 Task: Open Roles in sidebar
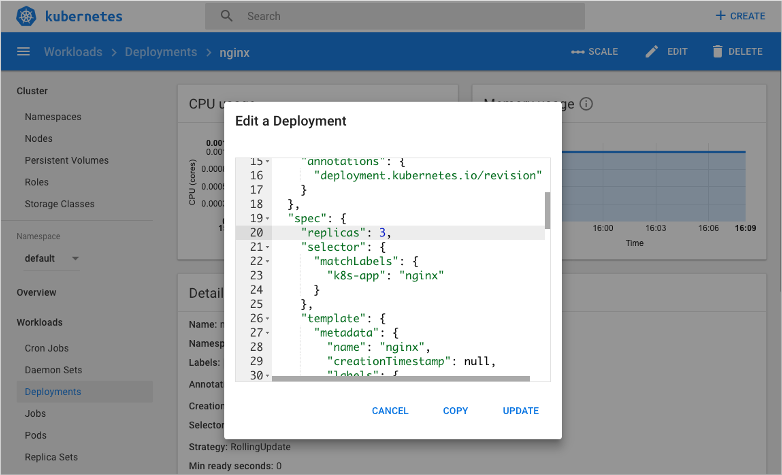point(36,182)
